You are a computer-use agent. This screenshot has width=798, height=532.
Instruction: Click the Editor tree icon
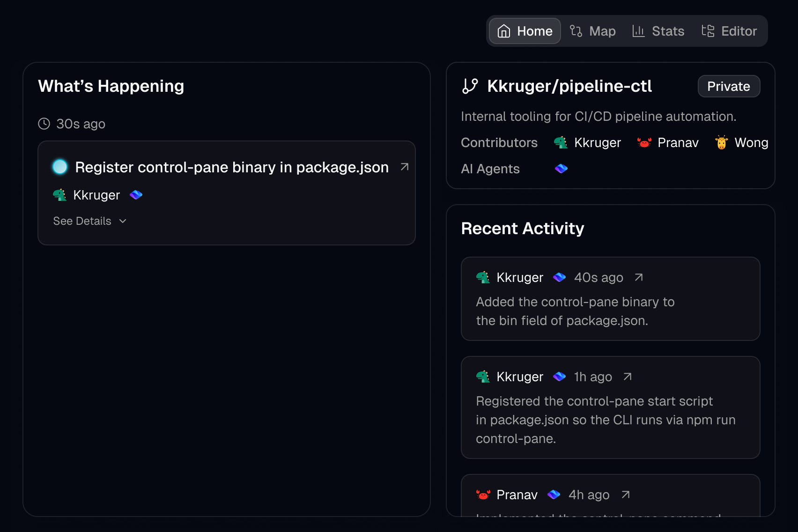tap(708, 31)
